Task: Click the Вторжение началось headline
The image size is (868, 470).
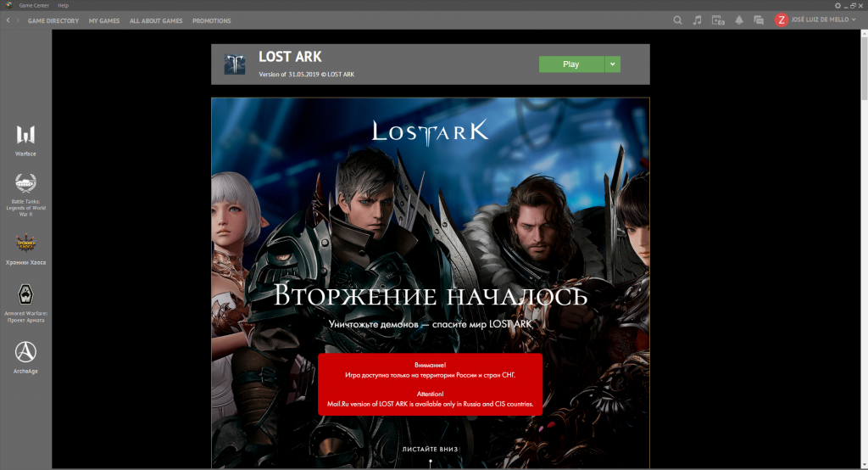Action: pyautogui.click(x=430, y=295)
